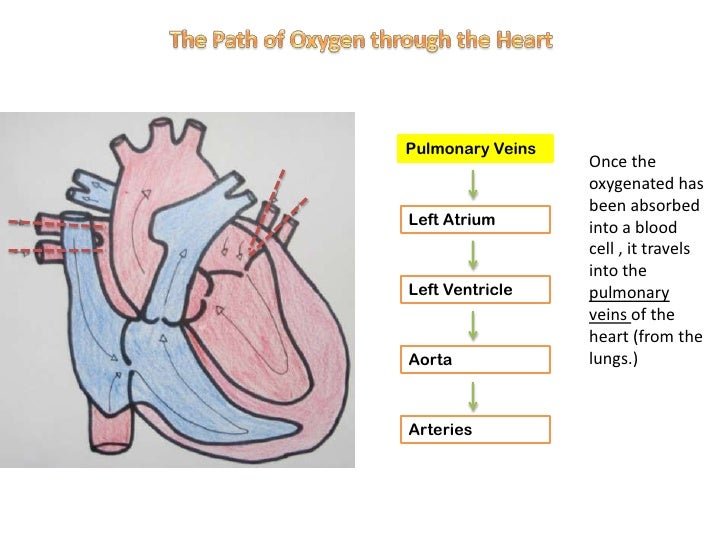Image resolution: width=728 pixels, height=546 pixels.
Task: Click the highlighted Pulmonary Veins box
Action: (476, 150)
